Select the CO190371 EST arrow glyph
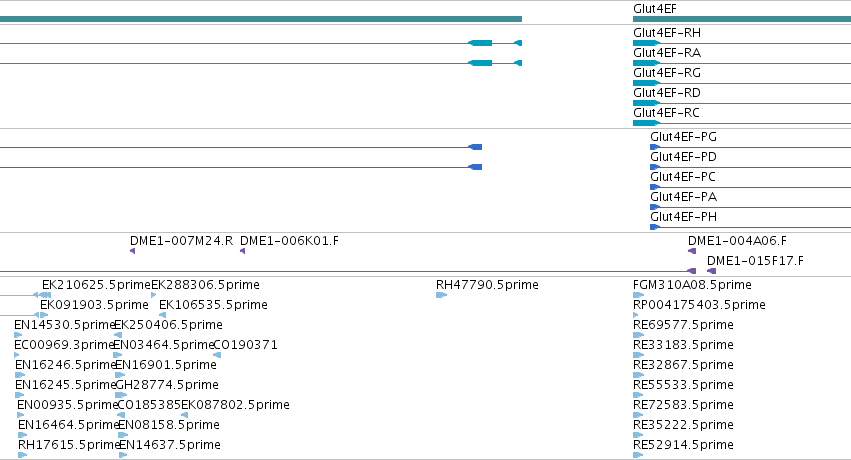 point(217,355)
